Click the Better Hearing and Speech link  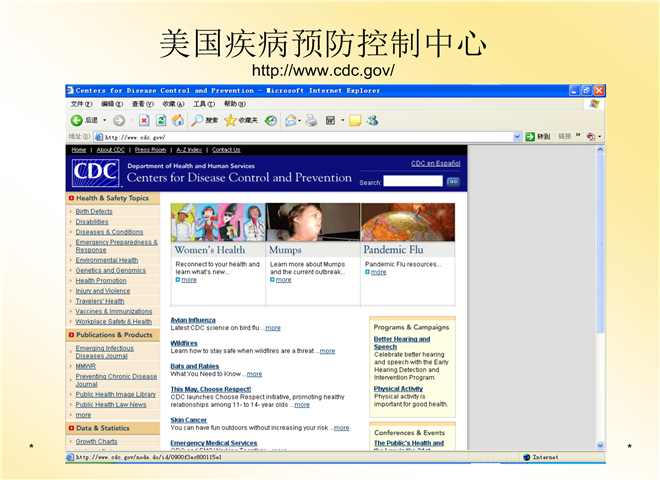click(402, 343)
